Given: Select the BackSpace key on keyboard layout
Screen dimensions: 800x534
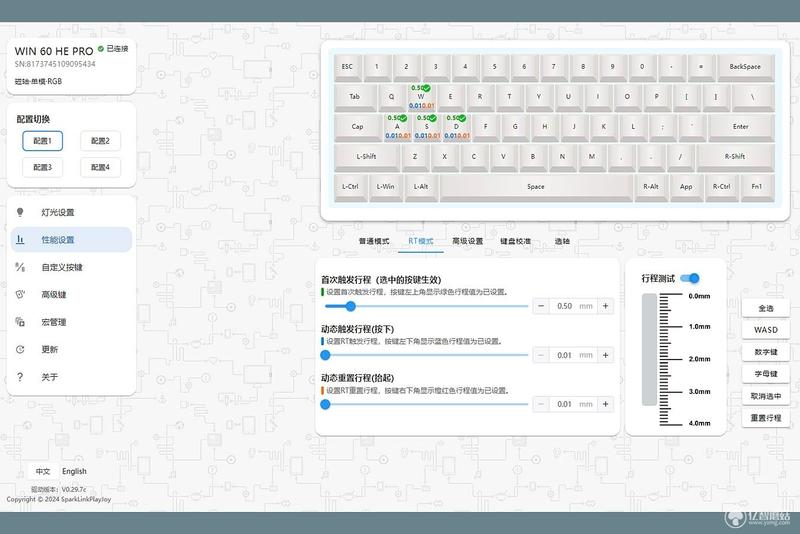Looking at the screenshot, I should pyautogui.click(x=745, y=67).
